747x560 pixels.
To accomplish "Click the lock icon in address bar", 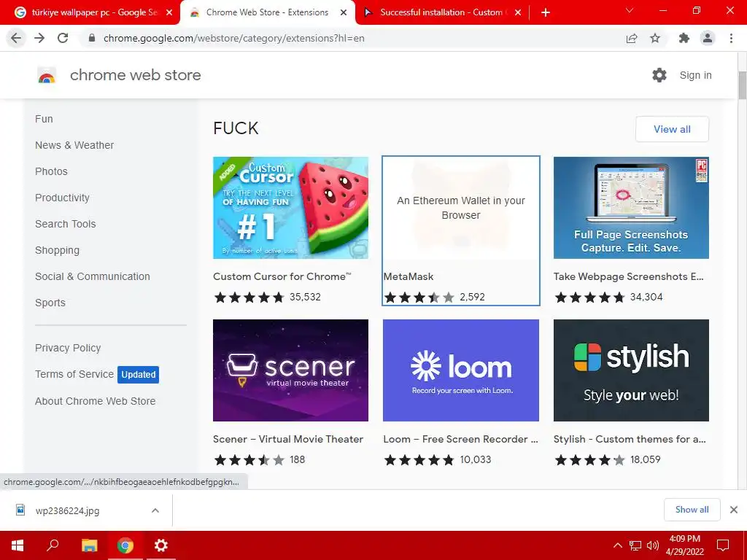I will [x=92, y=38].
